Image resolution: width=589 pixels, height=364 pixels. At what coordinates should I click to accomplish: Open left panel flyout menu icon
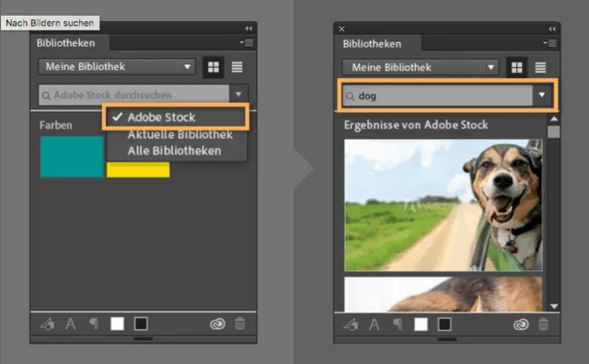click(x=247, y=42)
